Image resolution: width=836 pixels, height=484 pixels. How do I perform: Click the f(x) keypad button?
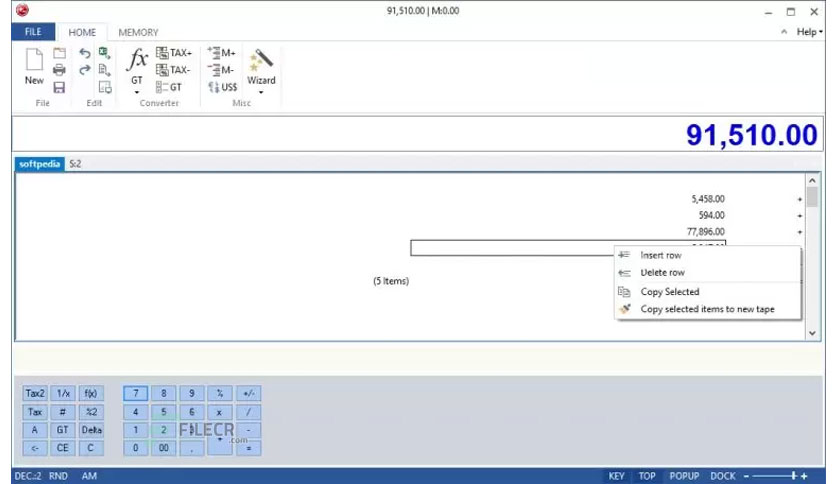click(x=91, y=393)
